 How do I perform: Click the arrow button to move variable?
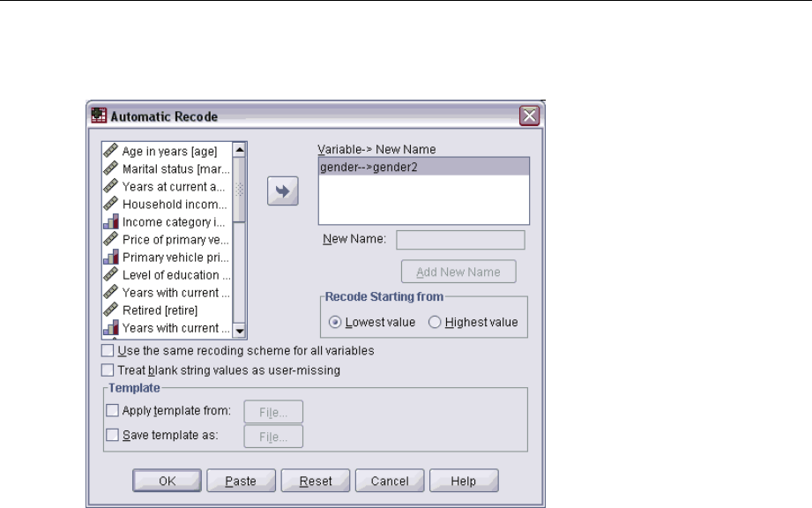click(x=283, y=191)
